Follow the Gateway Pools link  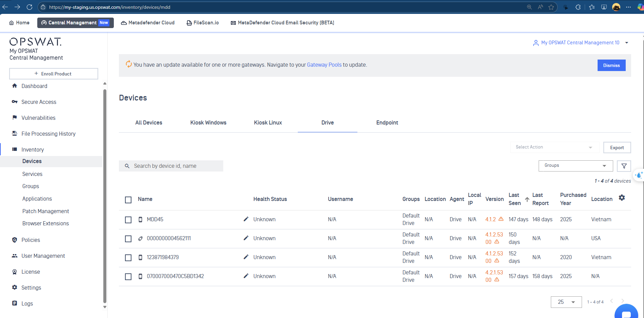[324, 65]
